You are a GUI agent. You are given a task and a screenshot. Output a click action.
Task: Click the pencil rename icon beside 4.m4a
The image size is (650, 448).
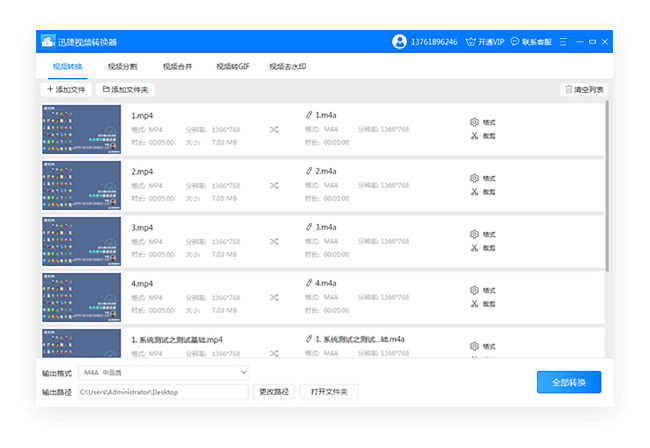click(309, 283)
